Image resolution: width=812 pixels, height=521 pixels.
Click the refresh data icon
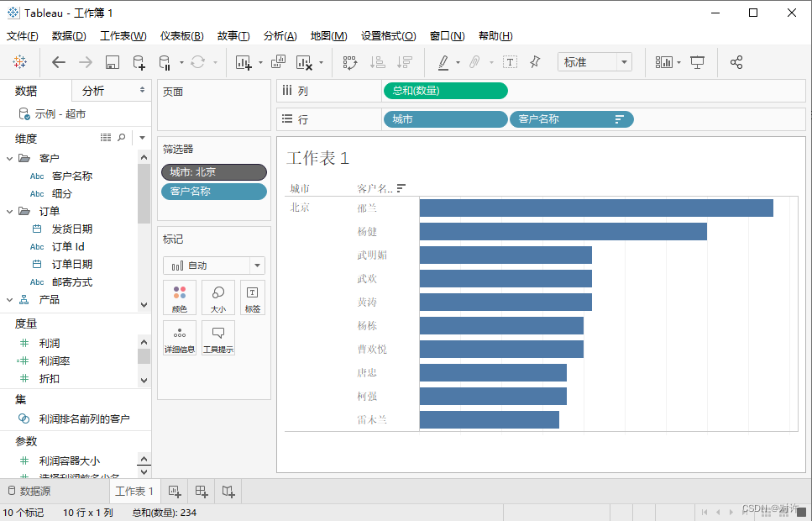point(198,62)
